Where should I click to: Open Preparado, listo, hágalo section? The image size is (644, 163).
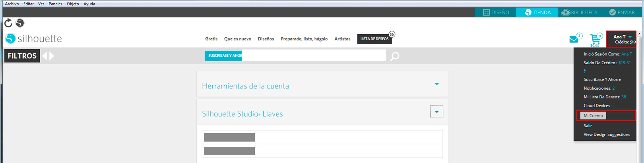click(304, 39)
